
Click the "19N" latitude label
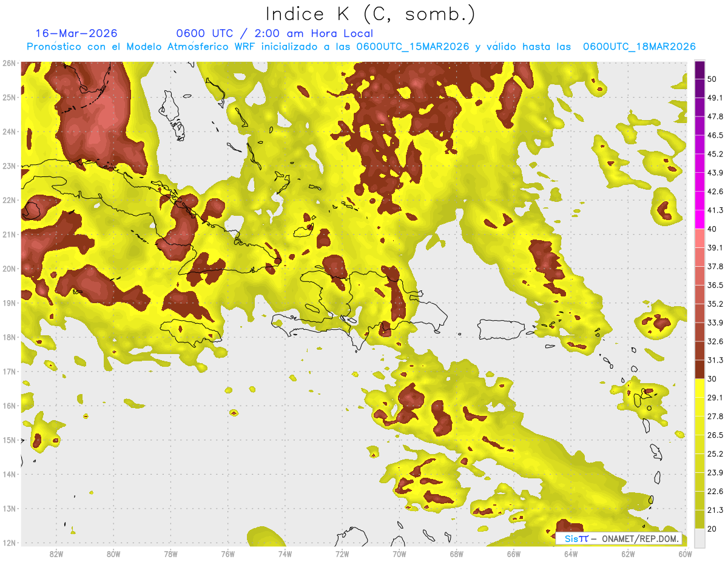point(8,303)
